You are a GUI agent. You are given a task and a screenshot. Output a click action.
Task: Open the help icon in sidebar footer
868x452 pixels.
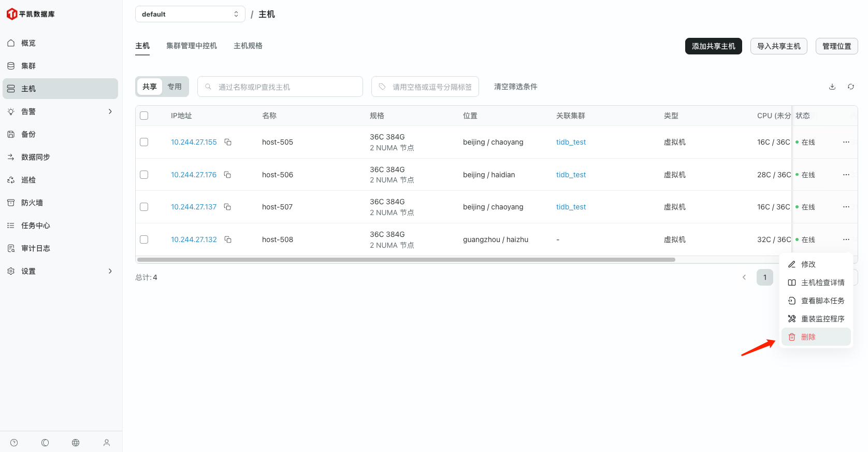coord(14,443)
